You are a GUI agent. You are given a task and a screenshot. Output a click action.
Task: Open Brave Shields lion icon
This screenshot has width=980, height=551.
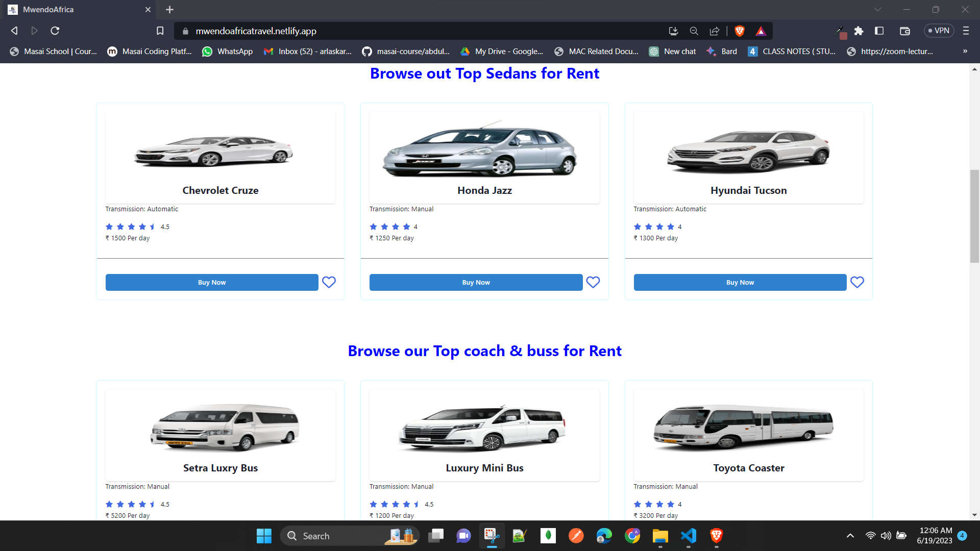739,31
